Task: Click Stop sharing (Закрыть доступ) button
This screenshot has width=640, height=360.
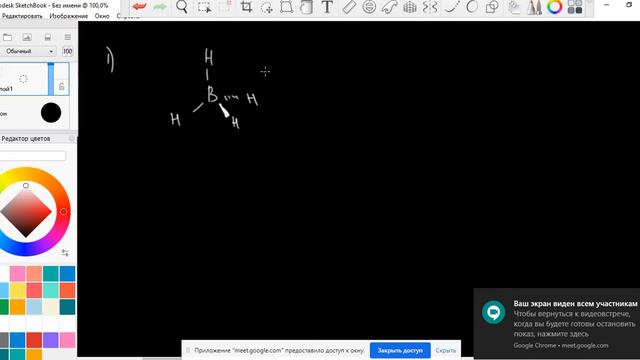Action: click(400, 351)
